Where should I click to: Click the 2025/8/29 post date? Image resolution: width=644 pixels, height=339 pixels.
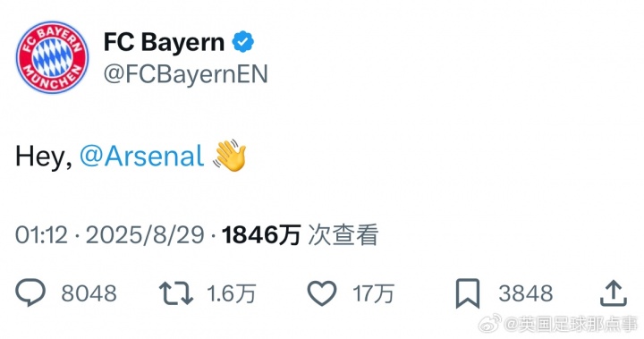tap(145, 235)
